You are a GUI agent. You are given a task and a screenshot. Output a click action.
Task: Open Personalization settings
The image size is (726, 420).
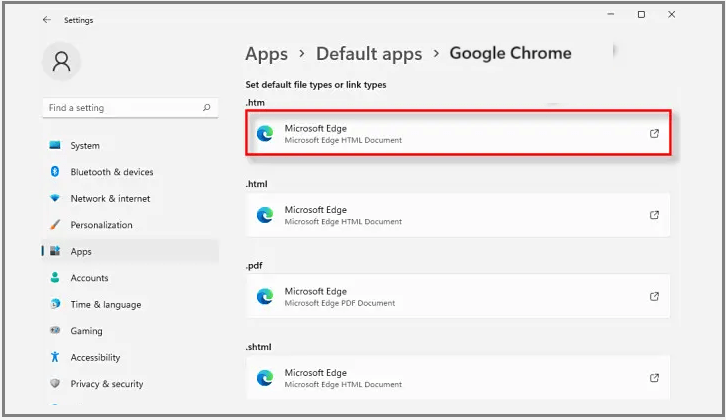pos(101,225)
